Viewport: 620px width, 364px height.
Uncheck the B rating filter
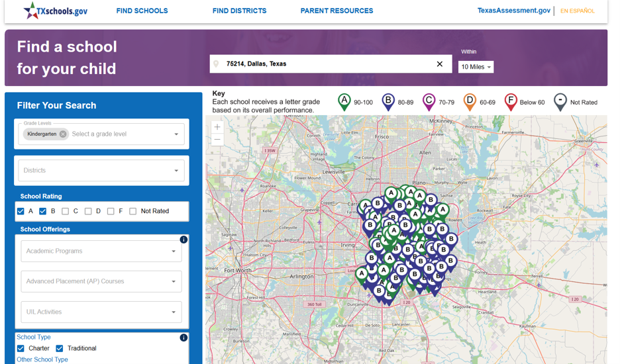[x=42, y=211]
